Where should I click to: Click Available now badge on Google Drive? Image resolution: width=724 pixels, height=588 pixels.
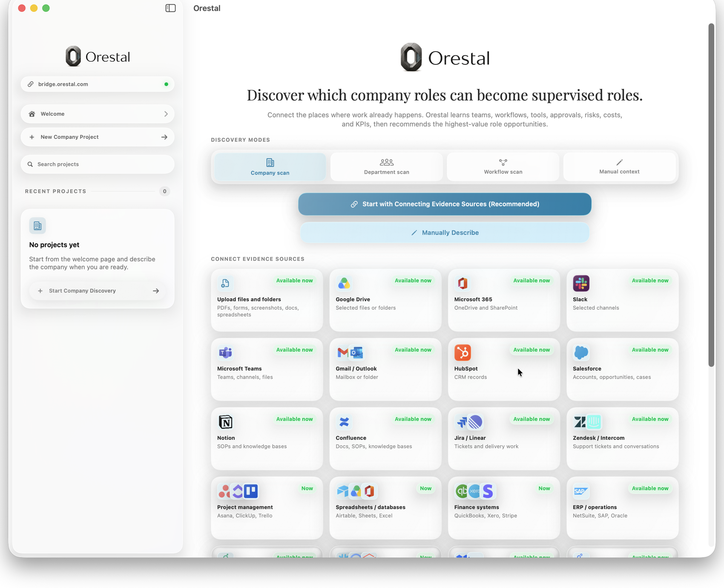[x=413, y=280]
